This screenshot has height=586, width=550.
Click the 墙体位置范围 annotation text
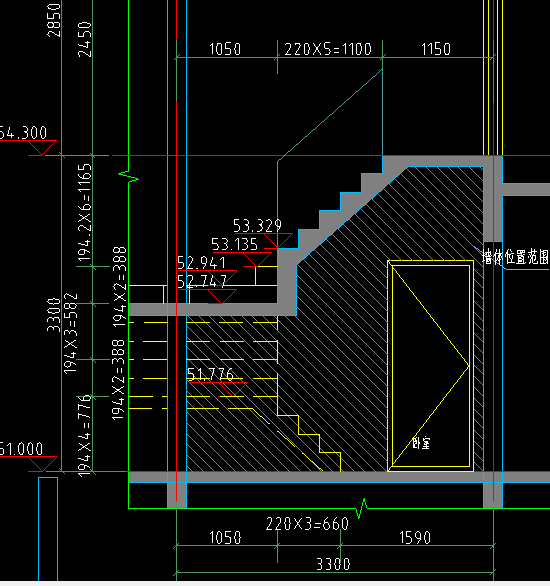coord(516,257)
